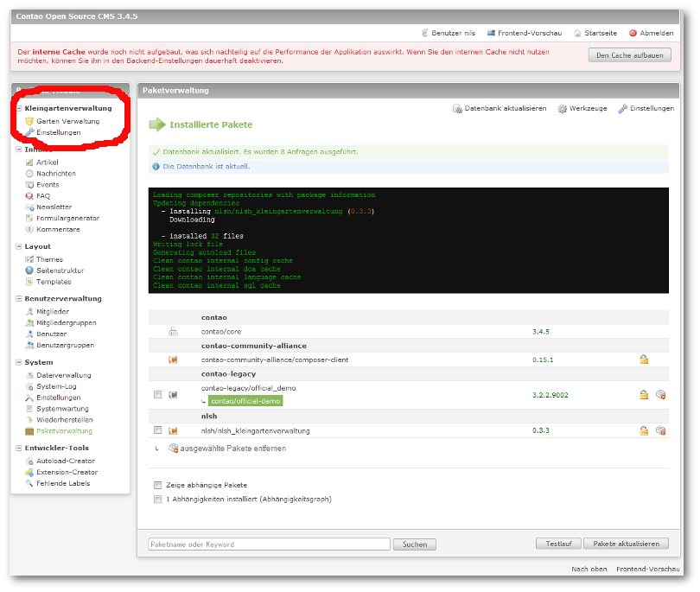Viewport: 700px width, 592px height.
Task: Collapse the Kleingartenverwaltung section
Action: pos(19,108)
